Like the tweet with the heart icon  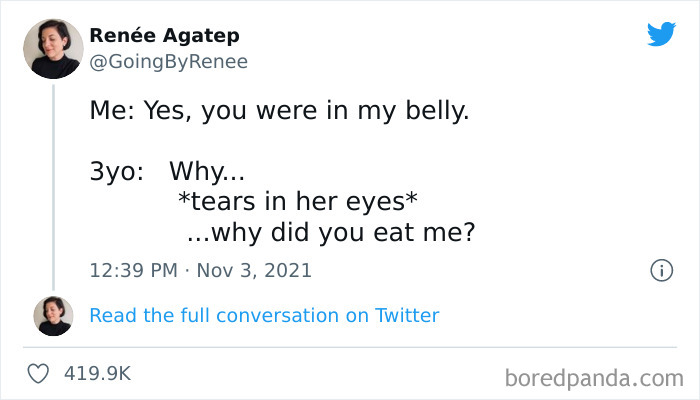pos(40,373)
